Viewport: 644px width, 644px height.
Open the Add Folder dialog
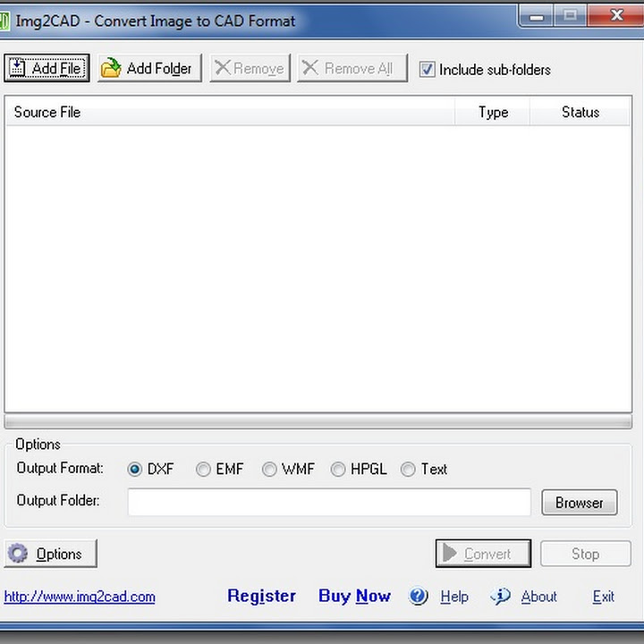(x=149, y=68)
